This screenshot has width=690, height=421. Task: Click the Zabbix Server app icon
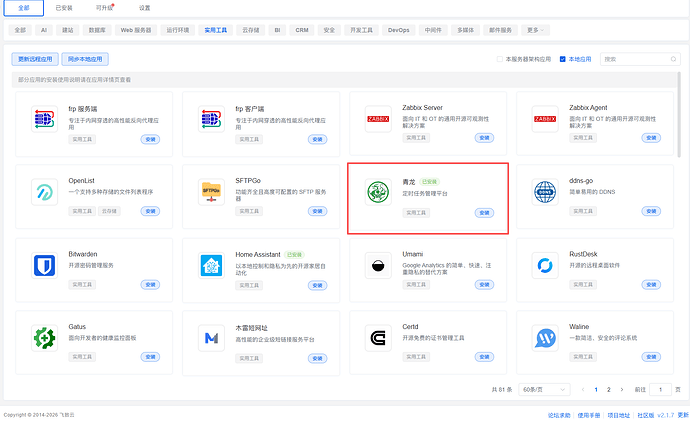pyautogui.click(x=378, y=119)
